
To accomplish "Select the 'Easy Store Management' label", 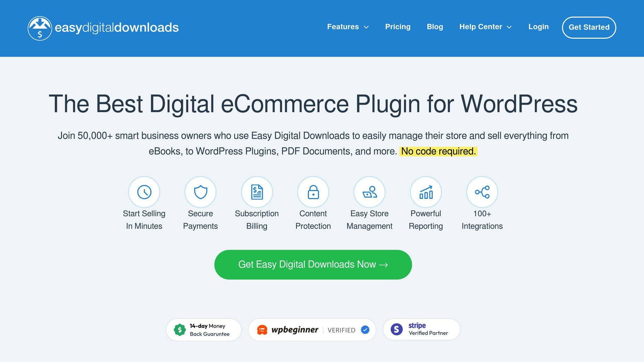I will (369, 220).
